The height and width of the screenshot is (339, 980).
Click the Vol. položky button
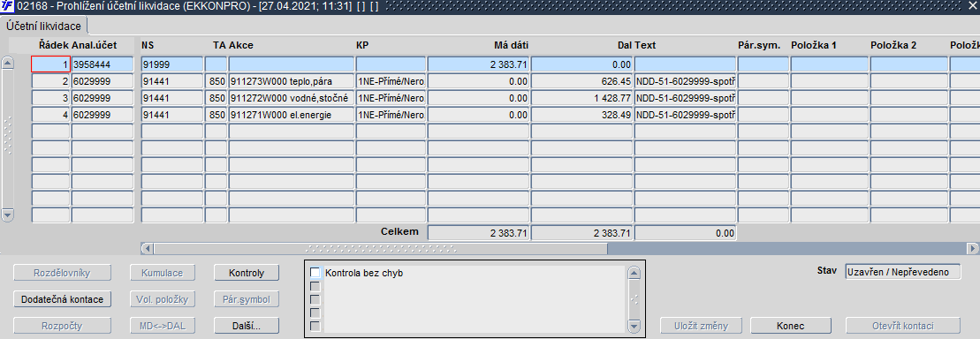click(x=163, y=299)
